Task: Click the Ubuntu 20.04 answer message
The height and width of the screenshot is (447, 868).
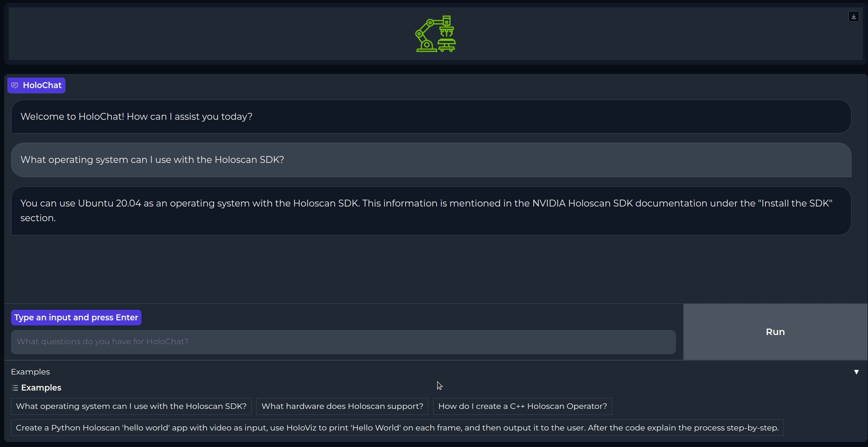Action: pyautogui.click(x=431, y=211)
